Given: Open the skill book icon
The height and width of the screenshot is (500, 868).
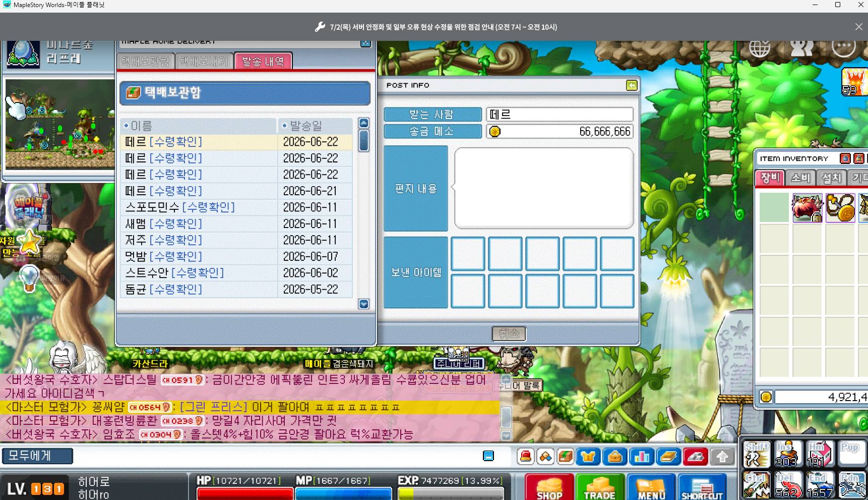Looking at the screenshot, I should click(x=668, y=457).
